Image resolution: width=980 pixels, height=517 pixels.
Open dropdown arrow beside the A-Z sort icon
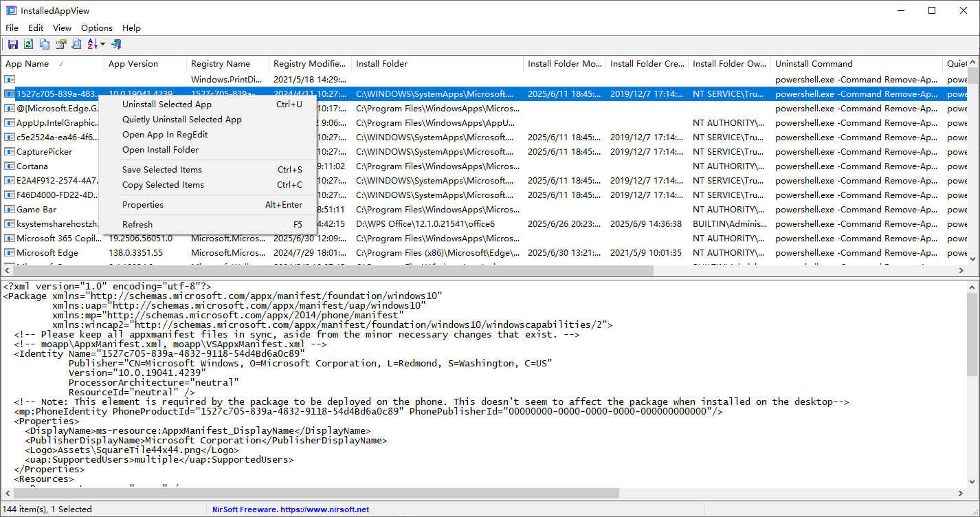[x=102, y=44]
